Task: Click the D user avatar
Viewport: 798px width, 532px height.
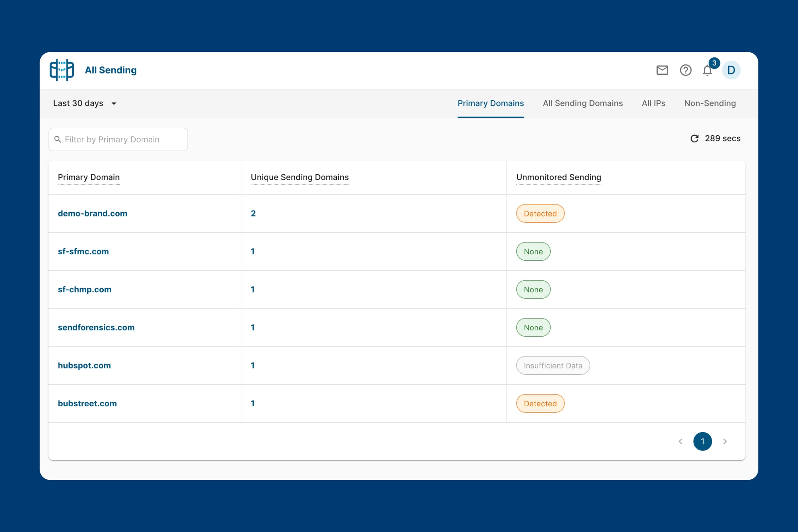Action: point(731,70)
